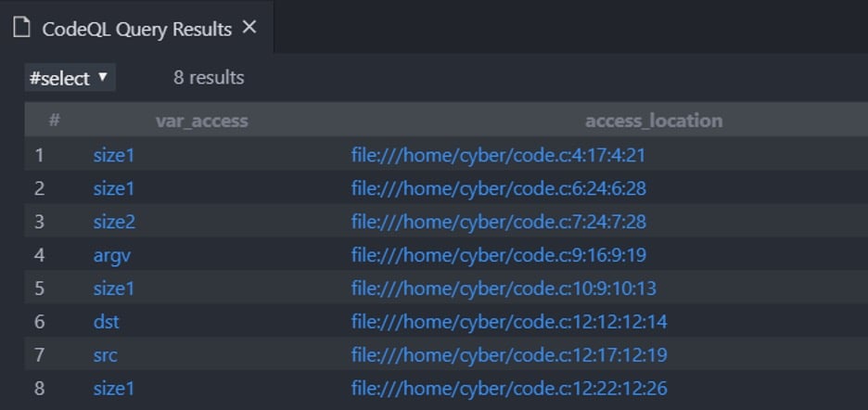This screenshot has height=410, width=868.
Task: Open size1 link in row 2
Action: [113, 188]
